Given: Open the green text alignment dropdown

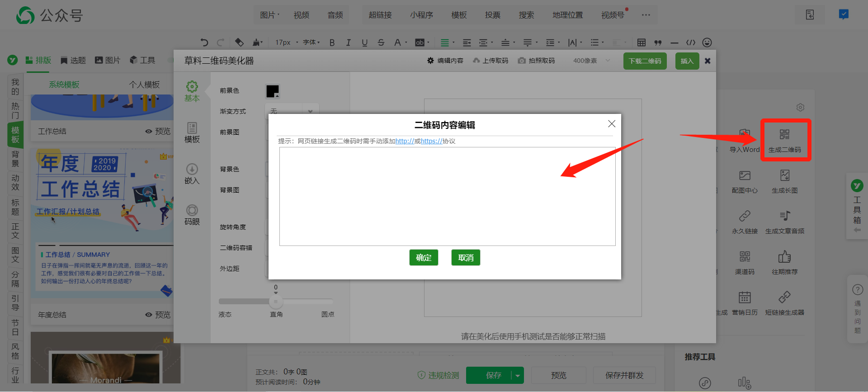Looking at the screenshot, I should (447, 43).
